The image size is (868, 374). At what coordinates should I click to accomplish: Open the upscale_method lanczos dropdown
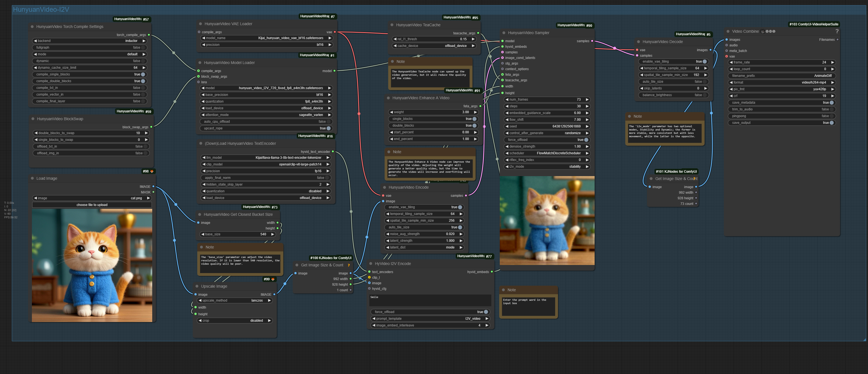point(257,300)
